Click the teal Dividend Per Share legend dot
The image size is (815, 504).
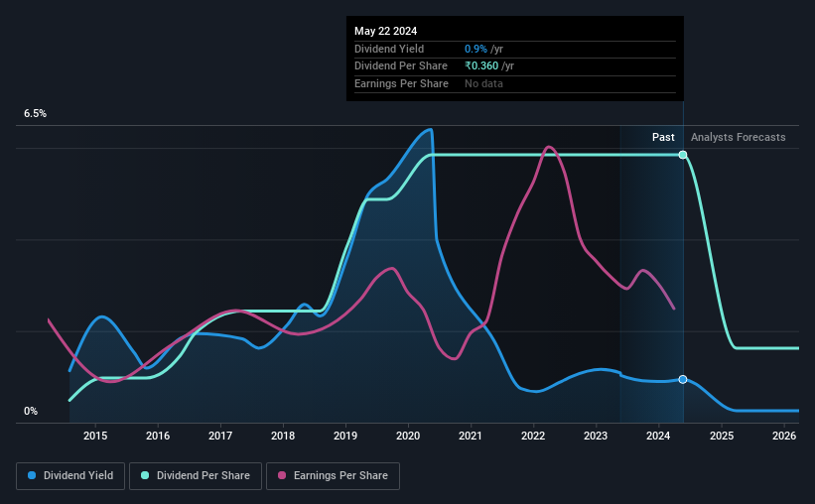click(145, 475)
